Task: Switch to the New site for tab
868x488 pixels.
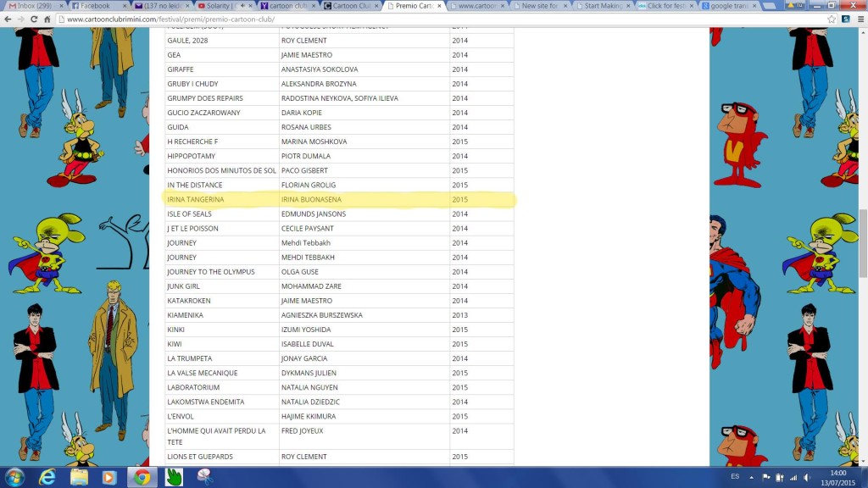Action: 540,6
